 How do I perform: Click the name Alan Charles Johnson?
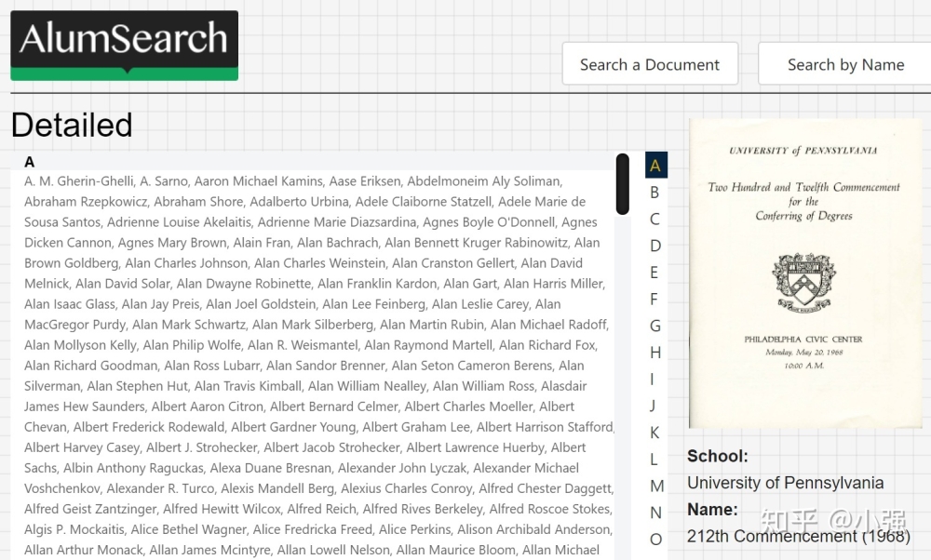tap(186, 263)
